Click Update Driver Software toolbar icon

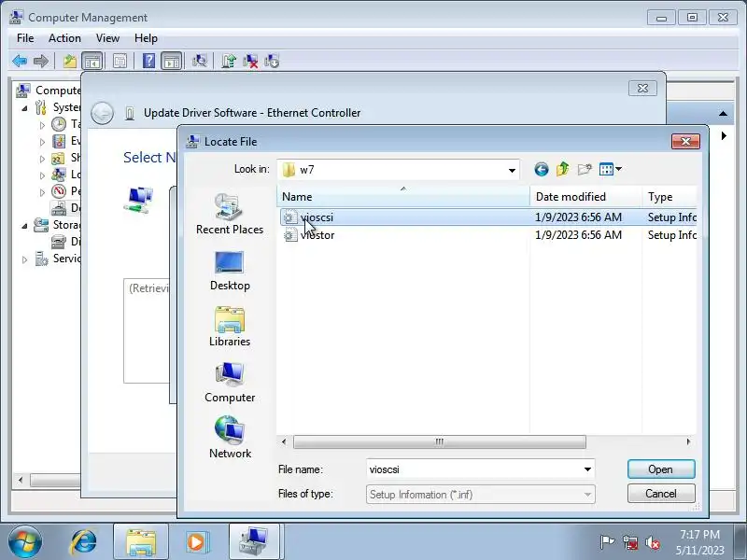pyautogui.click(x=229, y=61)
